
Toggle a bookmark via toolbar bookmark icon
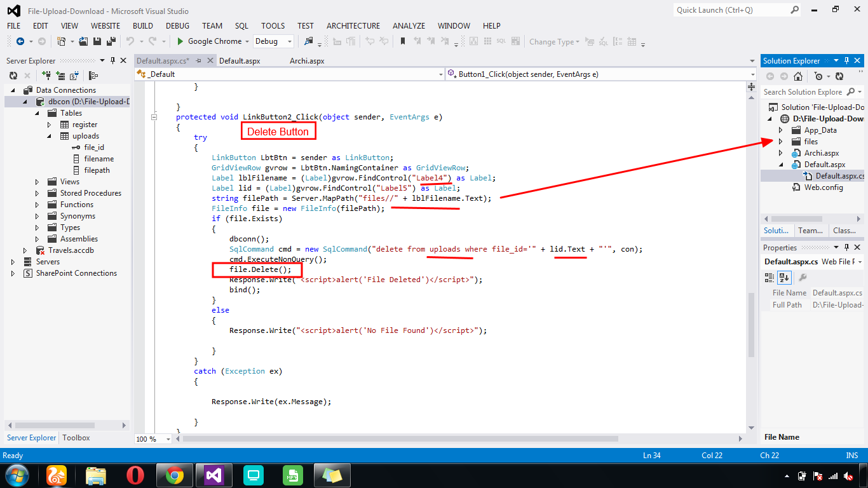coord(402,41)
